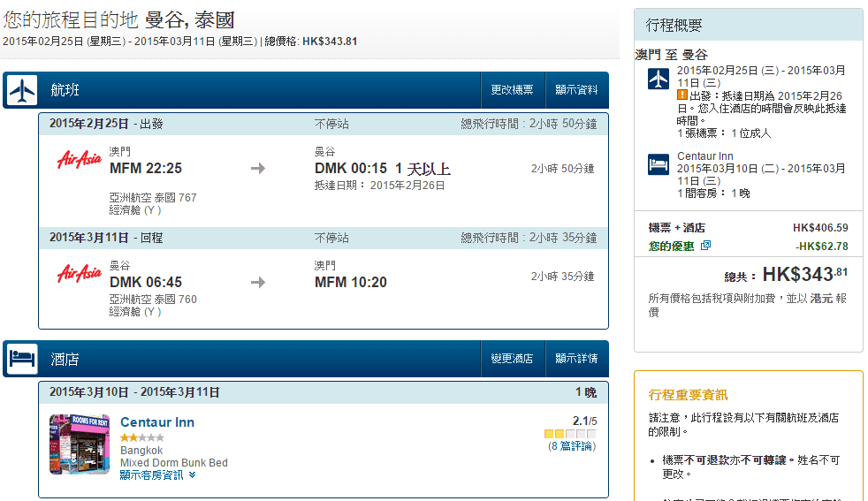
Task: Click the airplane icon in 航班 header
Action: tap(21, 90)
